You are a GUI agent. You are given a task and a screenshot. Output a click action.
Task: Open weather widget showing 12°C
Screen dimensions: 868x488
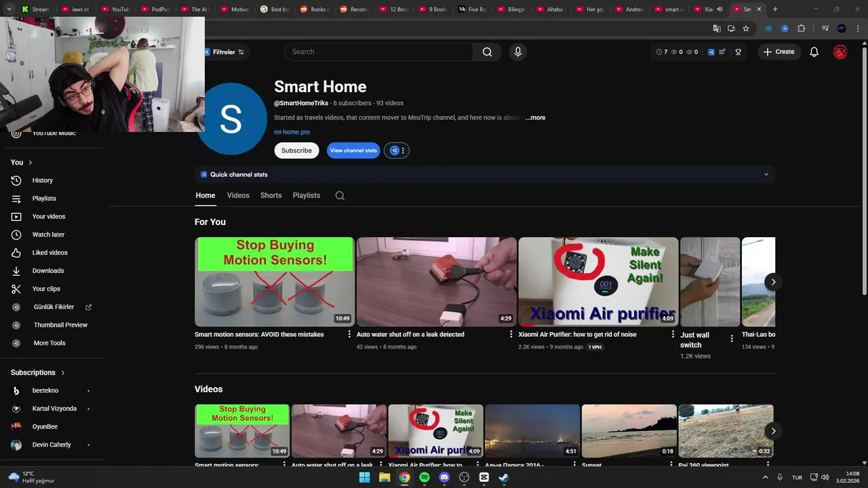tap(31, 477)
